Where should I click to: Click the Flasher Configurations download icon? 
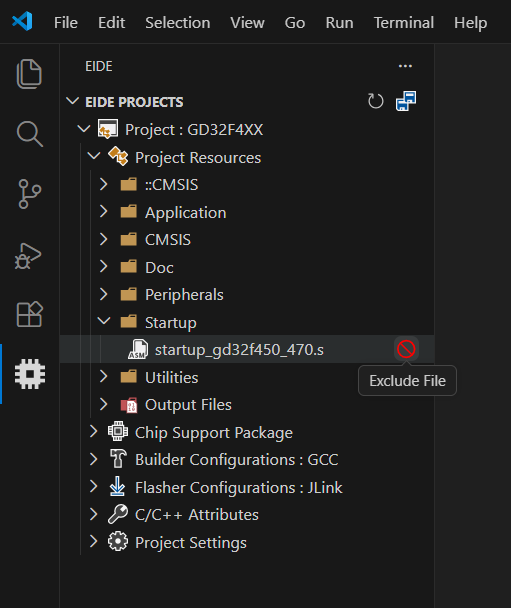coord(117,486)
